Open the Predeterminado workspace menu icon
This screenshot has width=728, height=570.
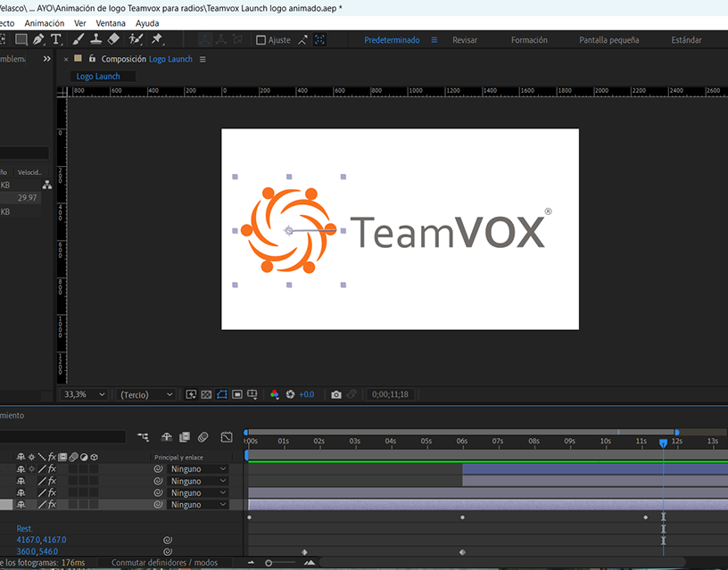(x=434, y=40)
